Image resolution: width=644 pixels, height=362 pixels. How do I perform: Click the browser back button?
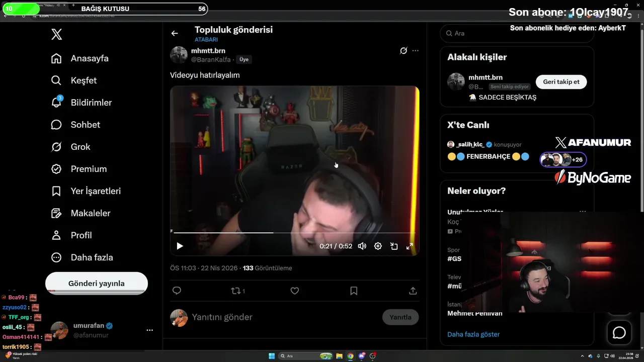[6, 16]
